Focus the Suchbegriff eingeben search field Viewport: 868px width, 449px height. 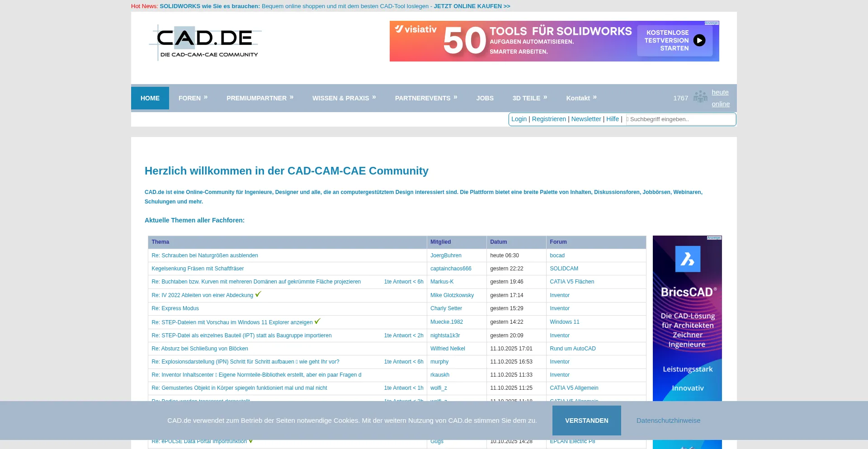(x=680, y=119)
